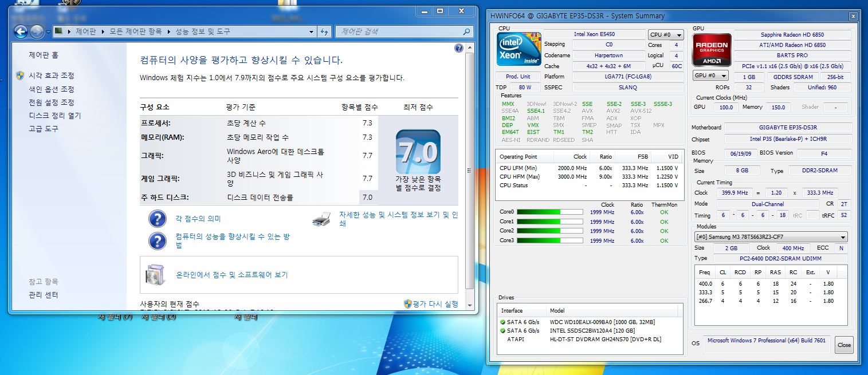The width and height of the screenshot is (868, 375).
Task: Click the BARTS PRO GPU codename field
Action: click(x=793, y=56)
